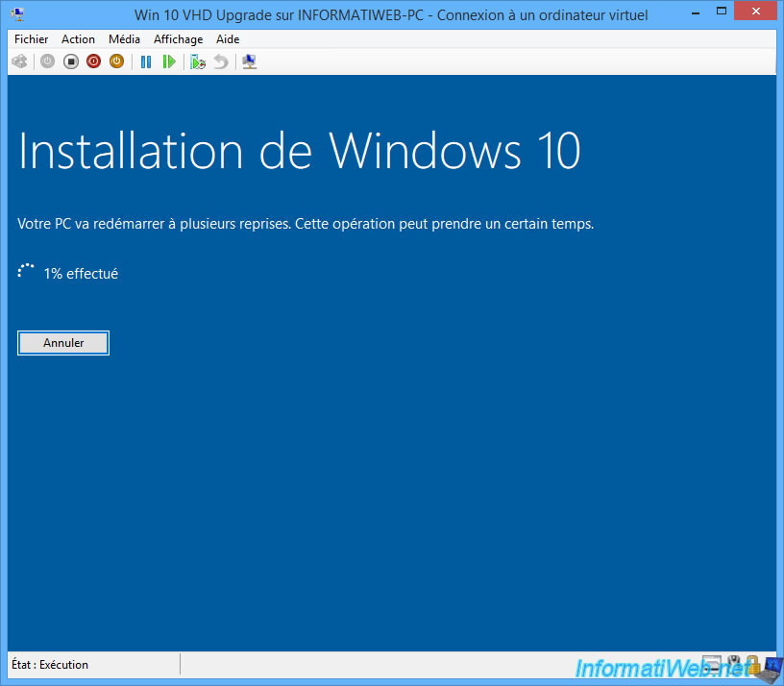784x686 pixels.
Task: Save the VM state with the orange icon
Action: coord(116,61)
